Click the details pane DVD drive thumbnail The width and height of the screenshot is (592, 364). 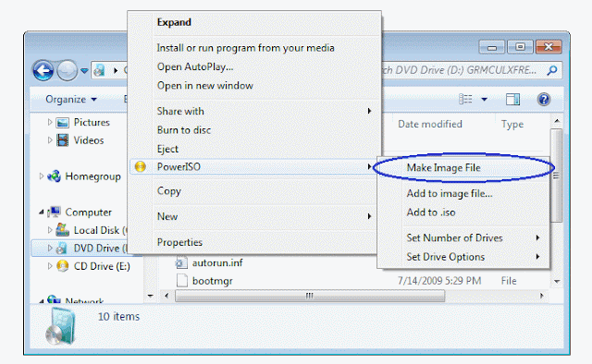(61, 327)
